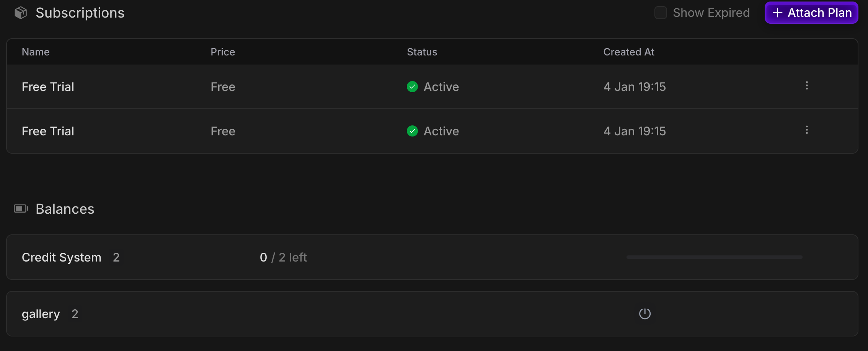
Task: Click the gallery power icon
Action: tap(645, 314)
